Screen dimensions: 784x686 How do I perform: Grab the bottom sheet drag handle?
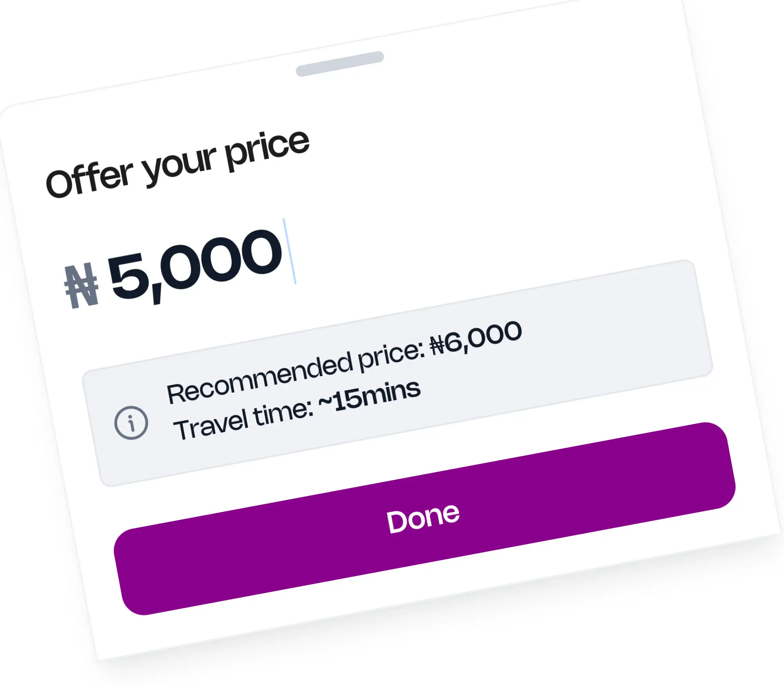click(x=339, y=64)
